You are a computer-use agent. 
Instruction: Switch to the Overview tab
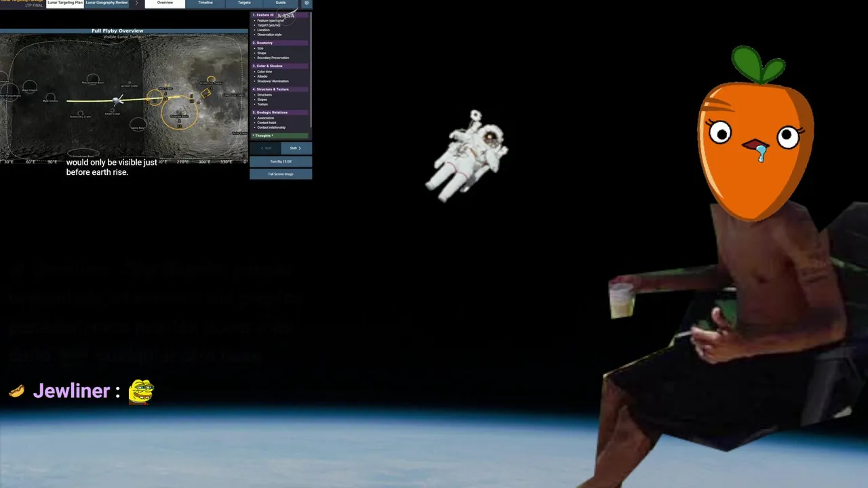165,3
